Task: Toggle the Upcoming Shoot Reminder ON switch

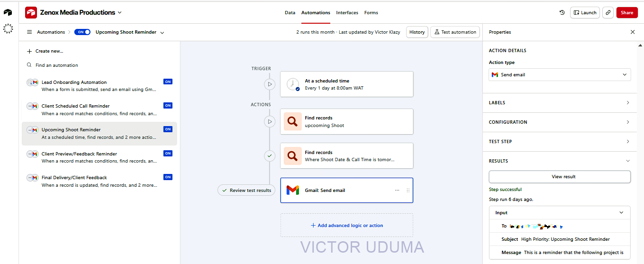Action: click(x=82, y=32)
